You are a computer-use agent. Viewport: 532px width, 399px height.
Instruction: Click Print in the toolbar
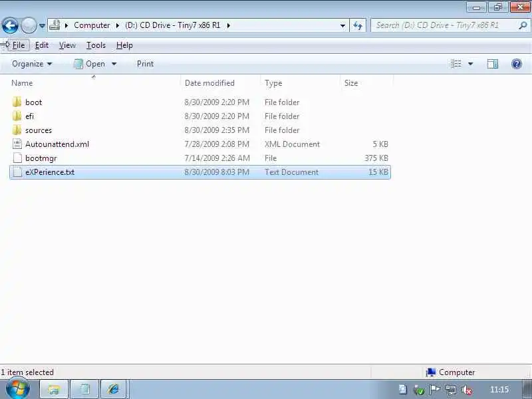point(145,64)
